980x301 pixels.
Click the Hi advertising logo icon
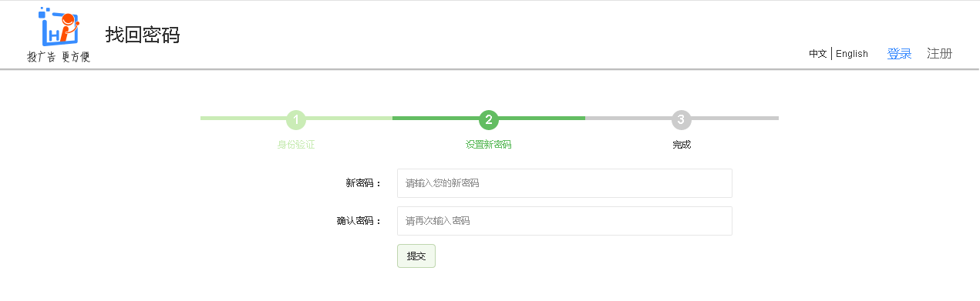tap(59, 27)
